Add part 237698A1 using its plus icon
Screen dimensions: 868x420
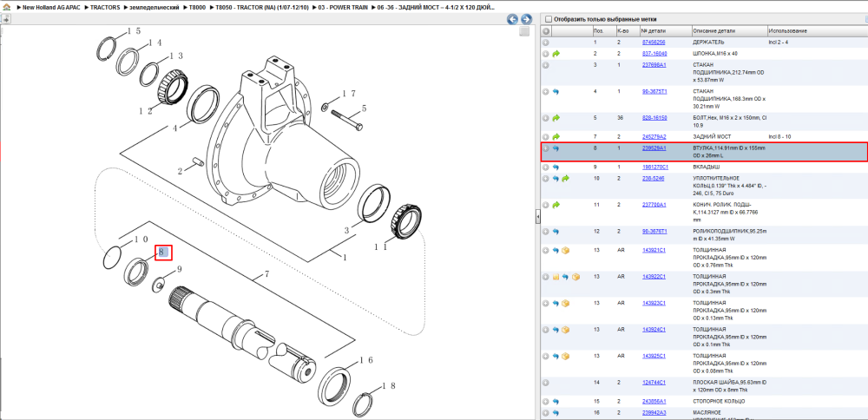(x=546, y=65)
